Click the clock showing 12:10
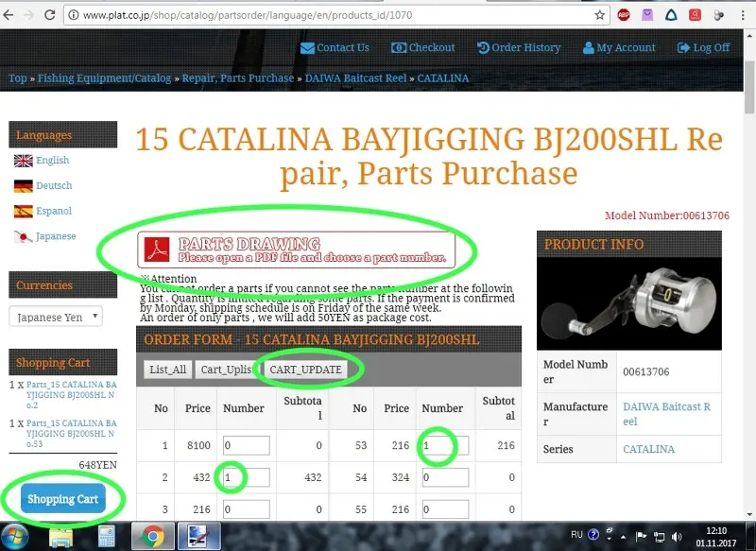Screen dimensions: 756x551 tap(716, 531)
